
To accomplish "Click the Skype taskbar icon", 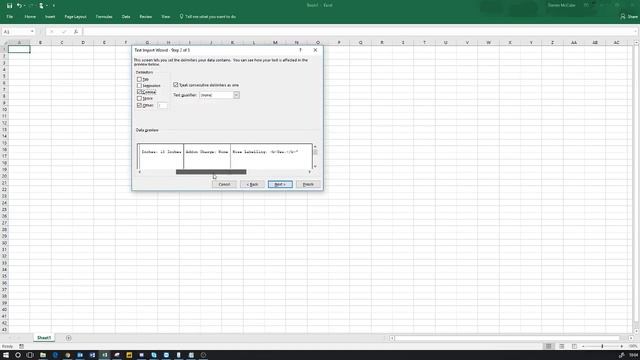I will point(154,355).
